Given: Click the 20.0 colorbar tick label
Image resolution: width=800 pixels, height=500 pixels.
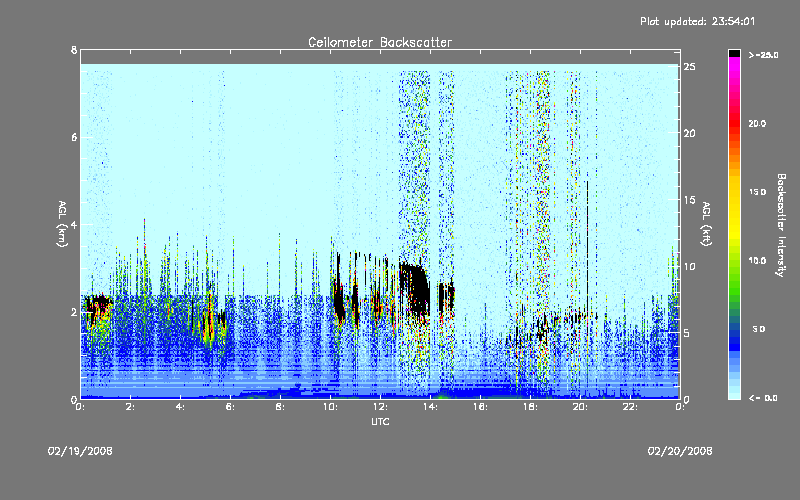Looking at the screenshot, I should point(757,123).
